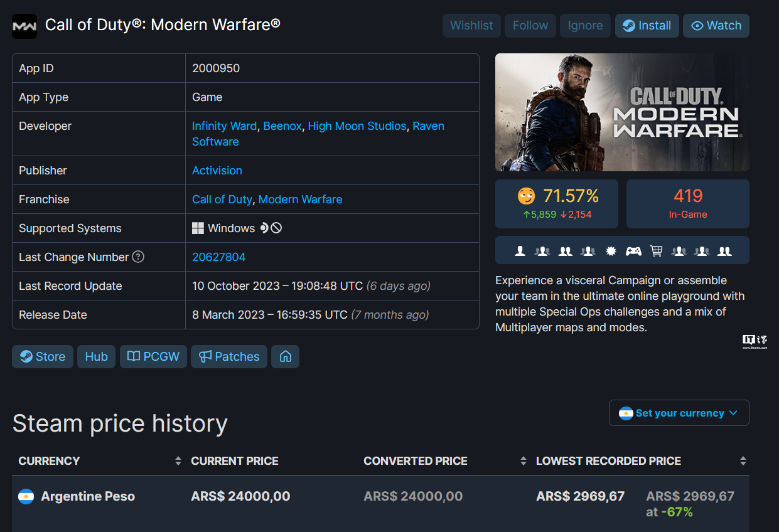Image resolution: width=779 pixels, height=532 pixels.
Task: Click the home website icon button
Action: point(285,356)
